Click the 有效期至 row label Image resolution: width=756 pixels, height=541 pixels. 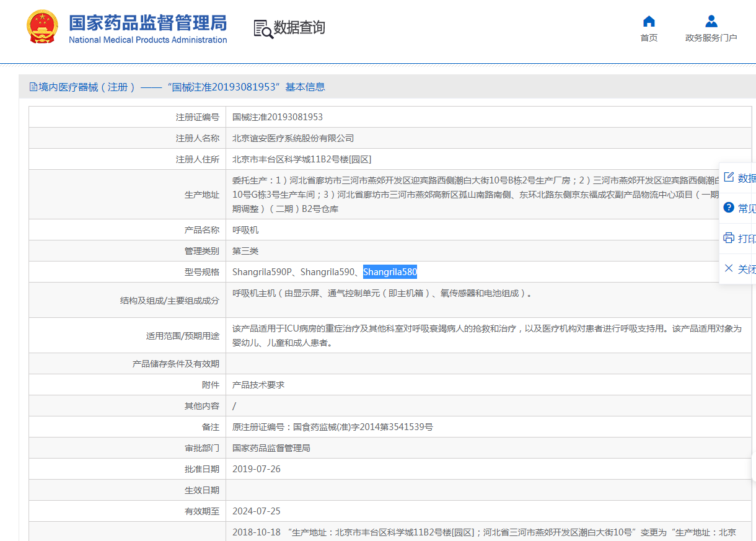202,511
